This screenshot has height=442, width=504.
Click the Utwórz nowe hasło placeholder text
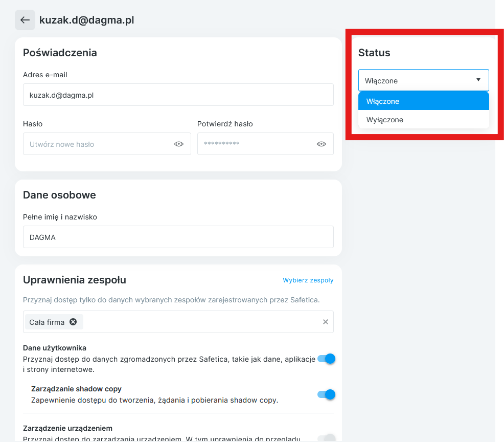tap(62, 144)
